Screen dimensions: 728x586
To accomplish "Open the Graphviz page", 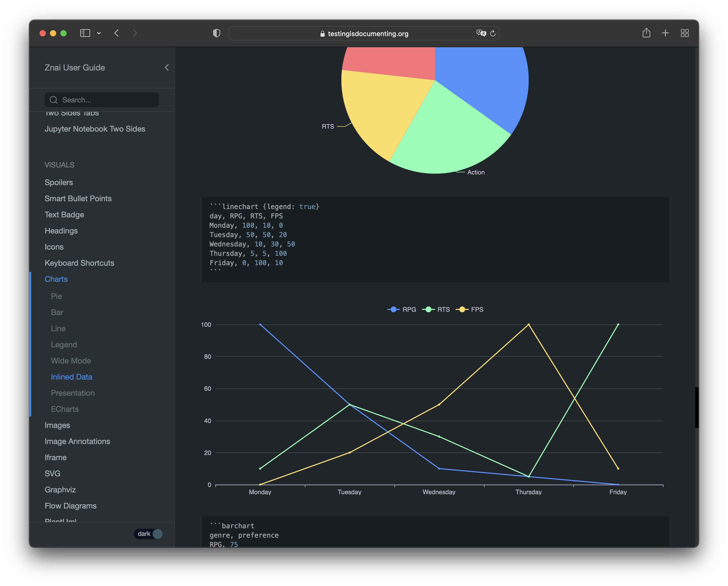I will pyautogui.click(x=60, y=490).
